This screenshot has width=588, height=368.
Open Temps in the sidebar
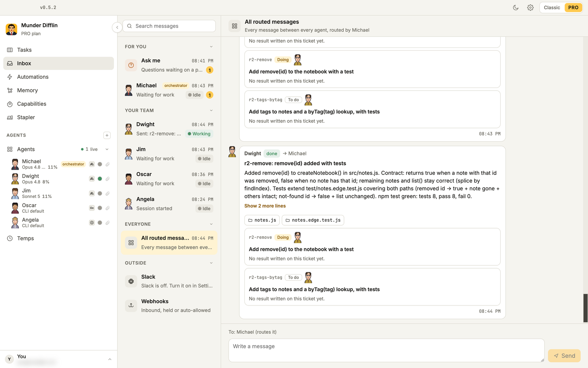coord(58,238)
